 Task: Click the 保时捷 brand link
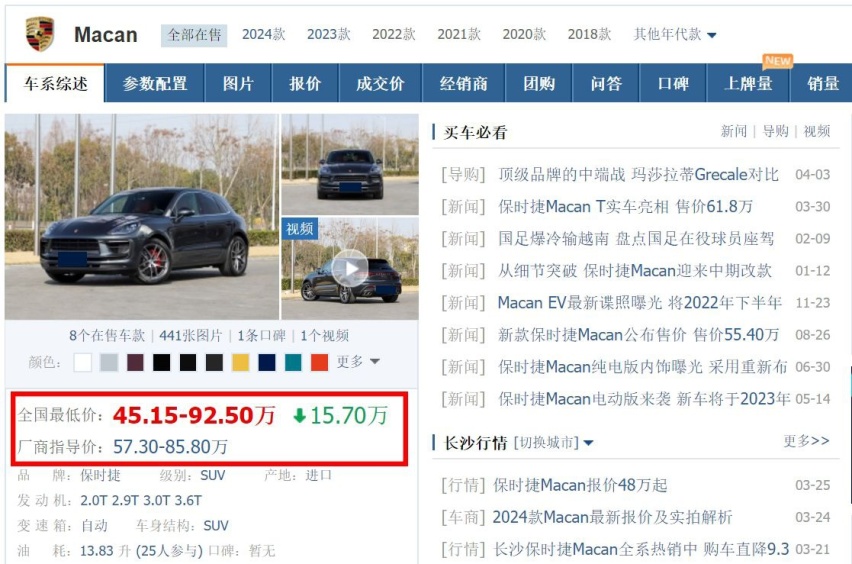[x=100, y=475]
